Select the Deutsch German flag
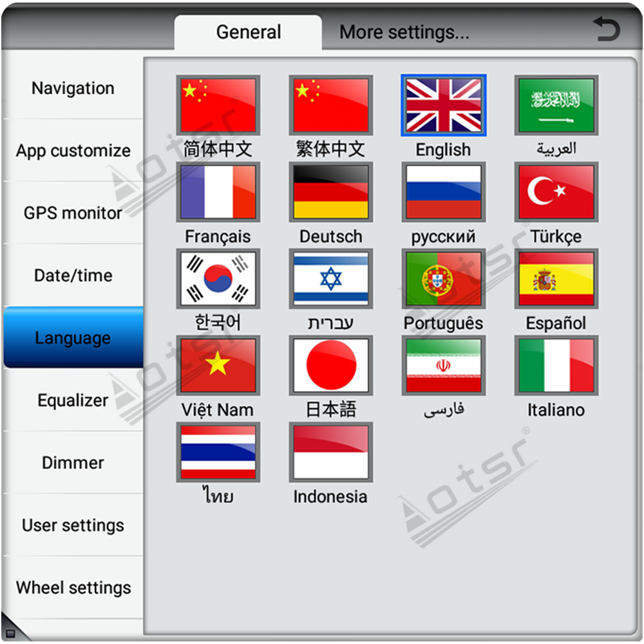The width and height of the screenshot is (644, 644). point(331,192)
